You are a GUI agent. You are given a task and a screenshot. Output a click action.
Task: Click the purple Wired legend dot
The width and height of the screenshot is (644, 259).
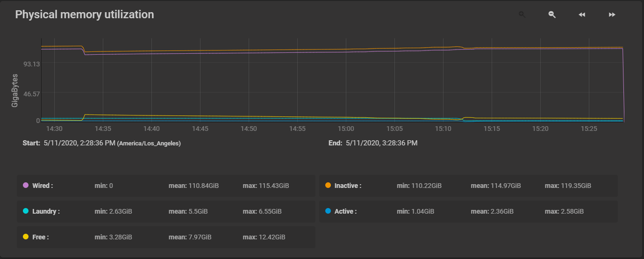coord(26,186)
